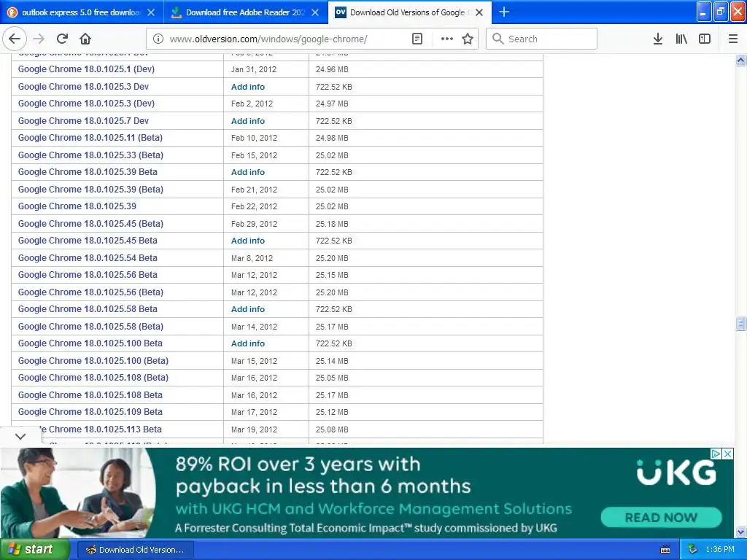
Task: Add info for Chrome 18.0.1025.45 Beta
Action: [x=248, y=241]
